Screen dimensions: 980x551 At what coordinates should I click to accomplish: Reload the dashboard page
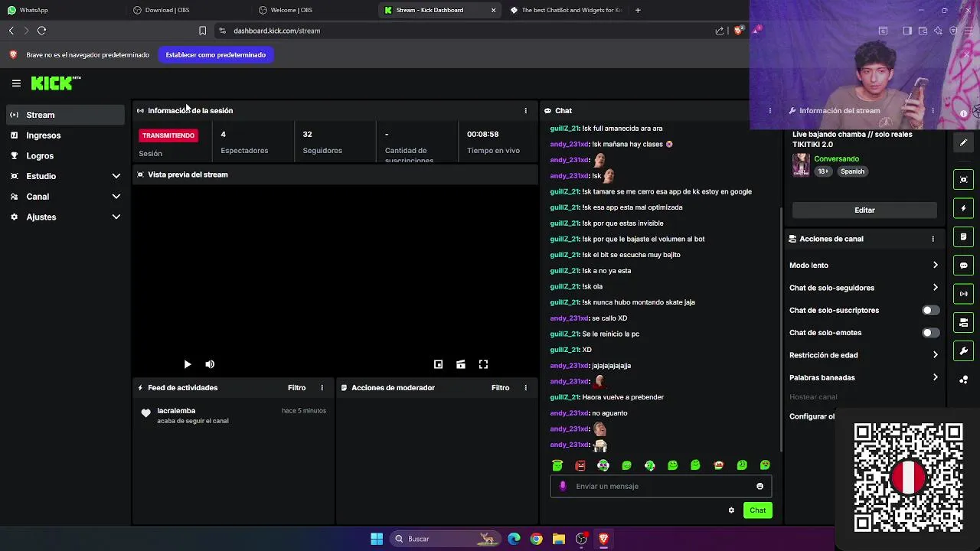(x=41, y=31)
